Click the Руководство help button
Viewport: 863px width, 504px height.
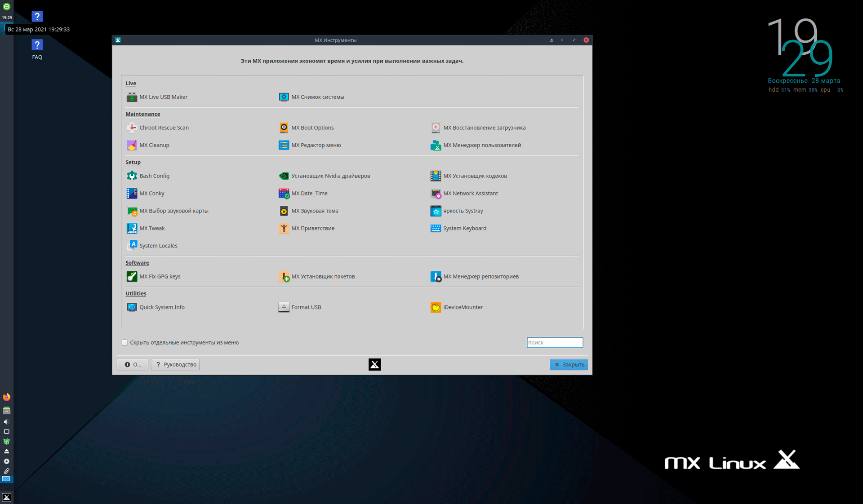point(175,365)
